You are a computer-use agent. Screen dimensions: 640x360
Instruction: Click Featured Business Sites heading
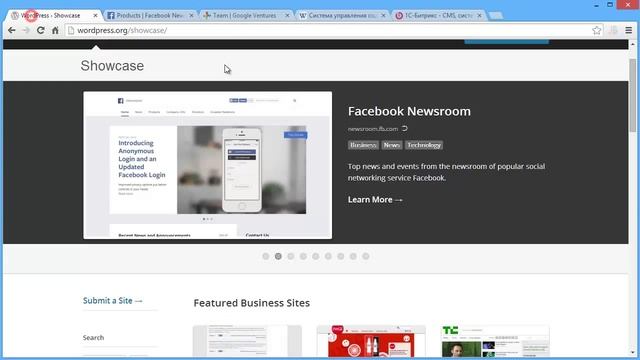click(251, 303)
